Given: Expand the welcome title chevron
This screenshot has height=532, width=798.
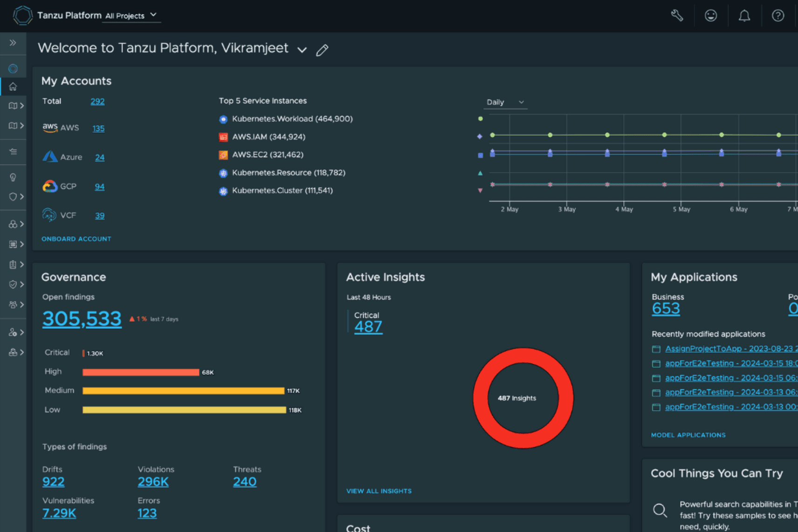Looking at the screenshot, I should click(x=302, y=50).
